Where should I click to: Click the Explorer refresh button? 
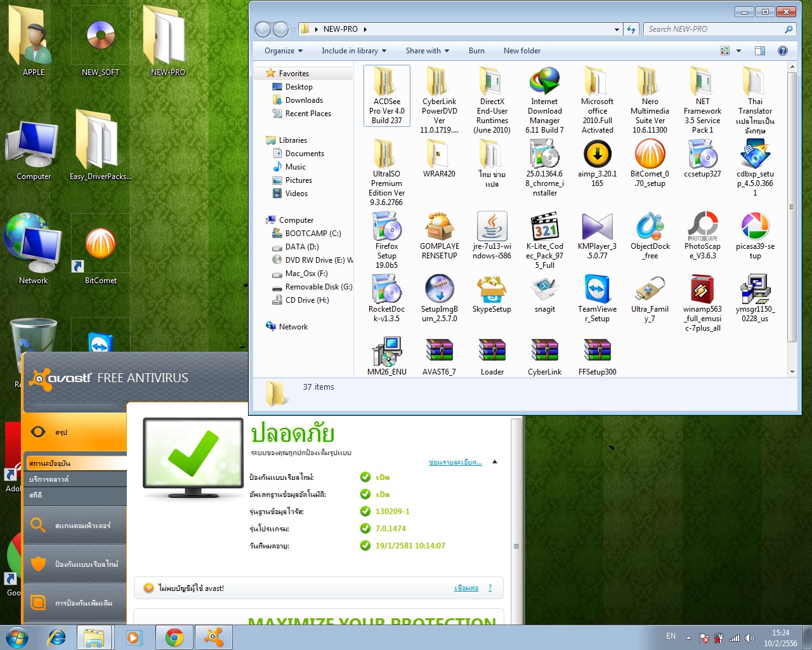[x=631, y=29]
